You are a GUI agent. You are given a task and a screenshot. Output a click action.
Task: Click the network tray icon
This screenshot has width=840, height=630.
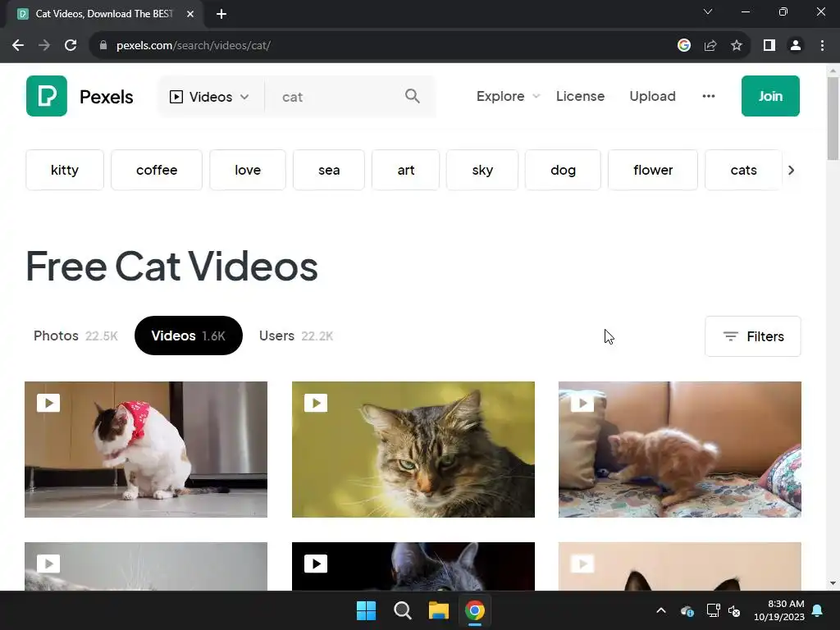713,610
